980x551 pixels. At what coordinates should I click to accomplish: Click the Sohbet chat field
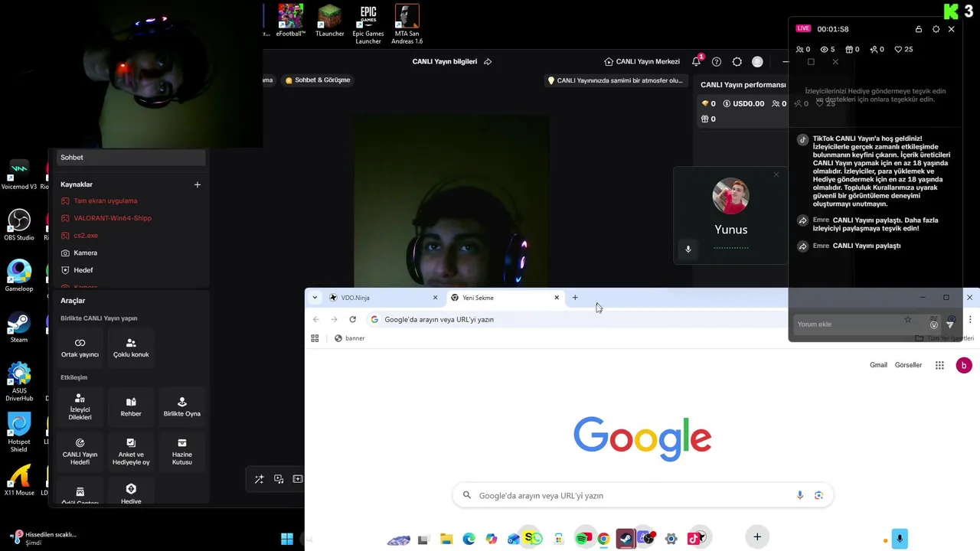coord(131,158)
